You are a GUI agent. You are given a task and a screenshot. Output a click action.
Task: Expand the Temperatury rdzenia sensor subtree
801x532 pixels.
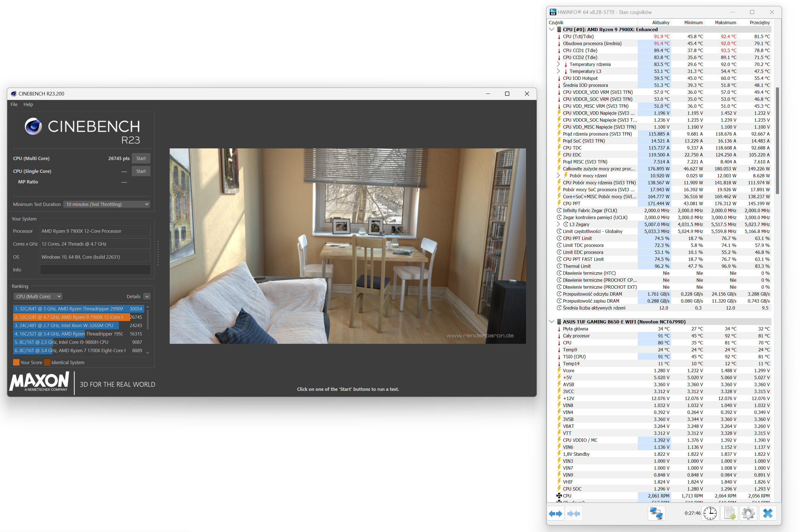[558, 64]
